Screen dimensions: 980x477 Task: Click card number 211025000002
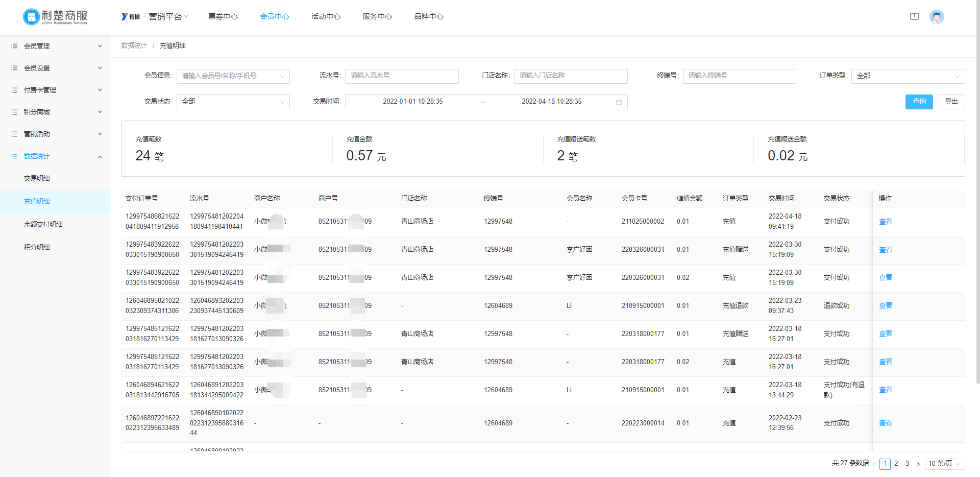click(x=643, y=222)
